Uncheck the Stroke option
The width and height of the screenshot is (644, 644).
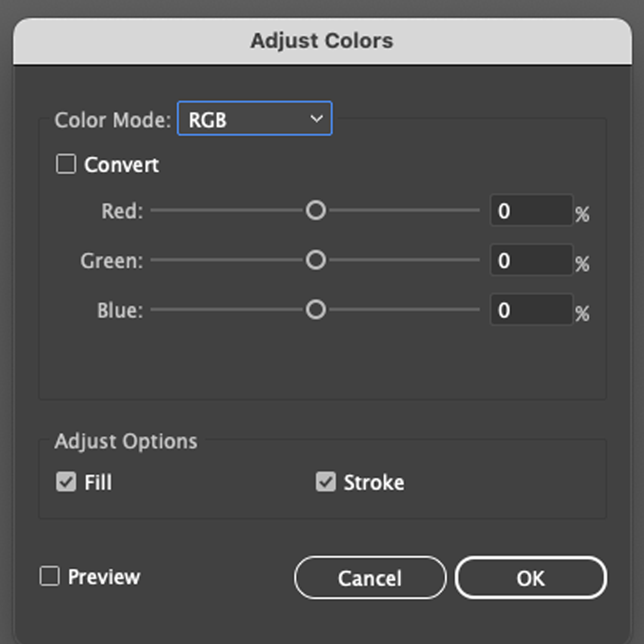tap(326, 482)
